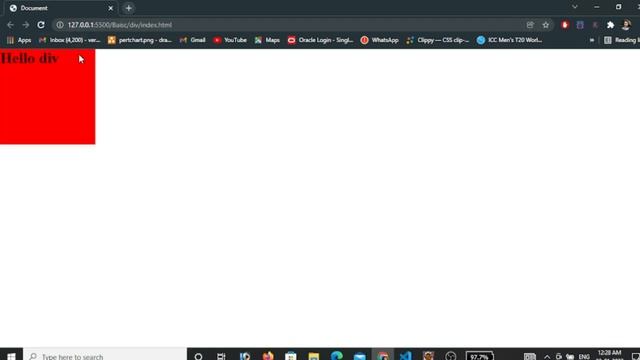Click the Hello div heading text
640x360 pixels.
30,58
